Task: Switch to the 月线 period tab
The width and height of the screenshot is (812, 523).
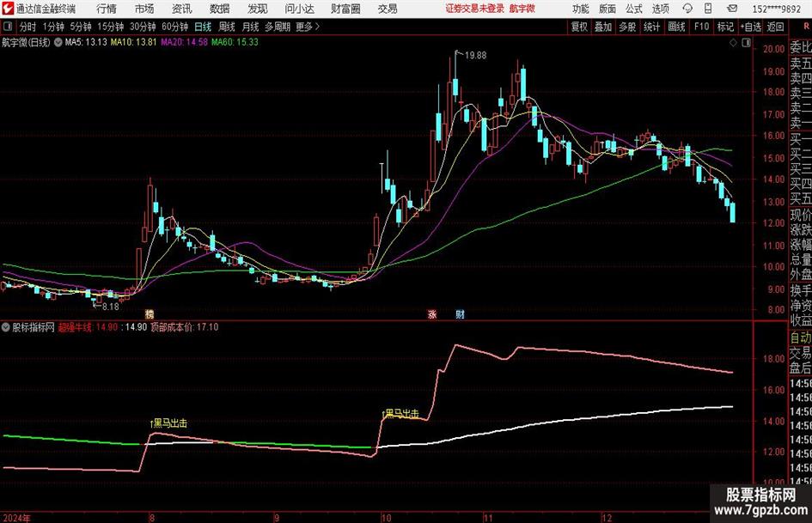Action: [250, 27]
